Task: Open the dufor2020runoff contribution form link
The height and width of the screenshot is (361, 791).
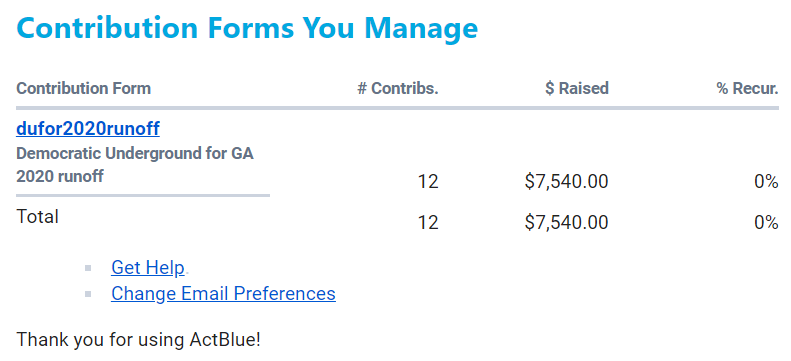Action: [88, 129]
